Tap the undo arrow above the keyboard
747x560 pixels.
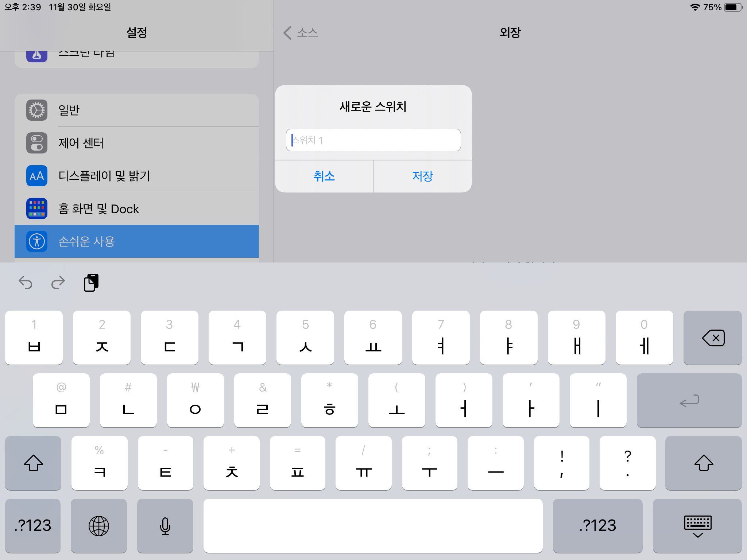pos(26,283)
